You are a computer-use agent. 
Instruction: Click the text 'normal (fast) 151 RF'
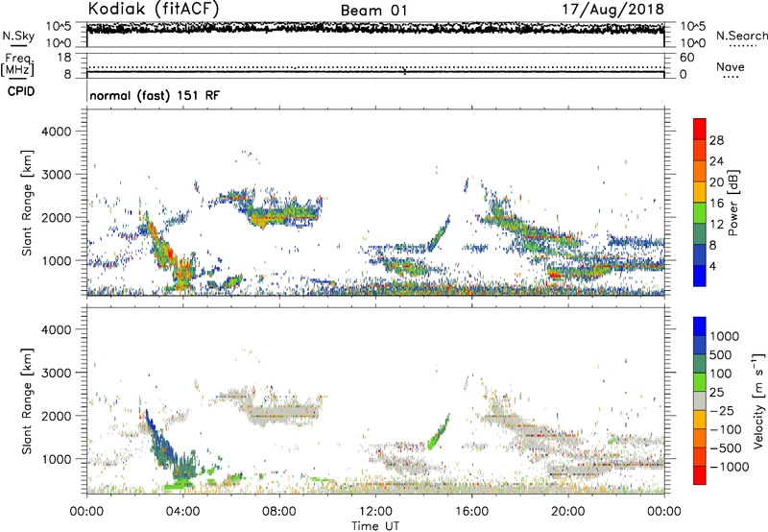pos(155,95)
